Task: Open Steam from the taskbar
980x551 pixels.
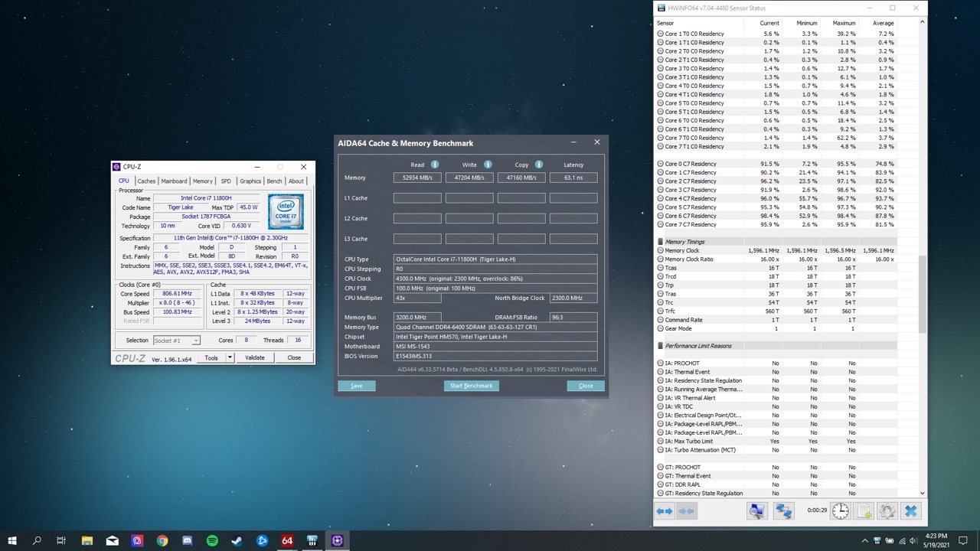Action: pos(237,540)
